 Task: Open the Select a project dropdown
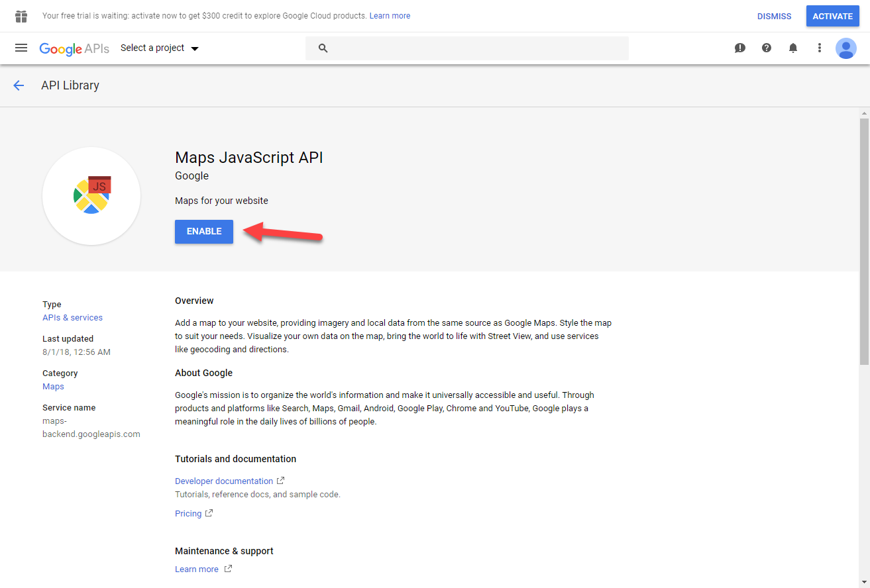159,48
